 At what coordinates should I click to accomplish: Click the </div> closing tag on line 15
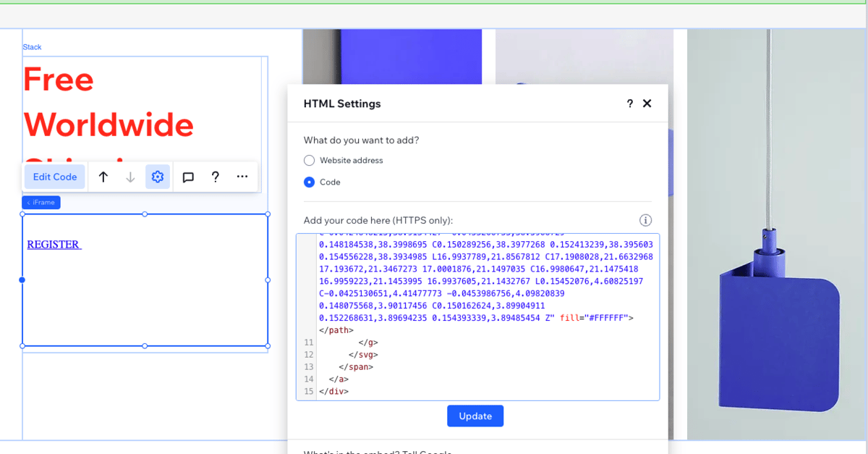pyautogui.click(x=333, y=392)
